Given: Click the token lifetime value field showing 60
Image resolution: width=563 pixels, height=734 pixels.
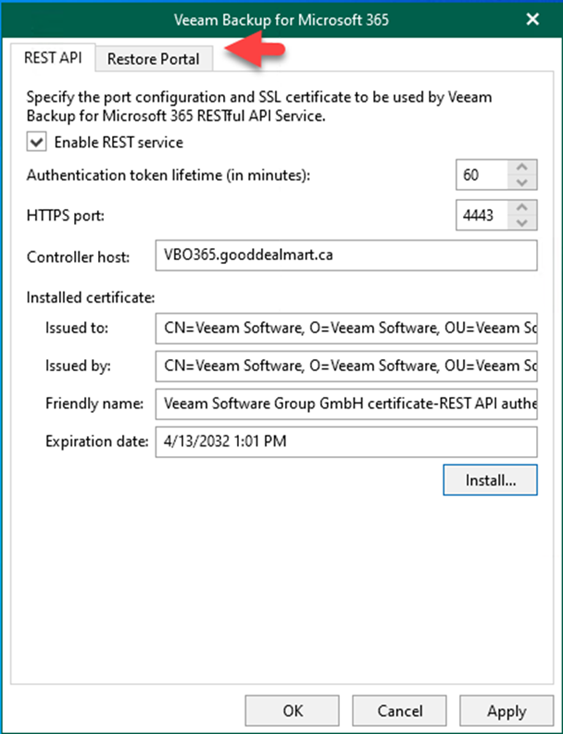Looking at the screenshot, I should (x=482, y=175).
